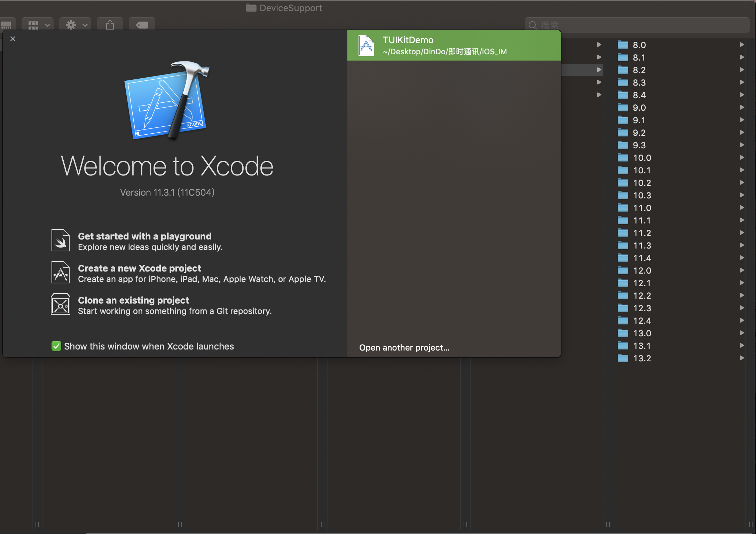Click Open another project link

pyautogui.click(x=404, y=347)
